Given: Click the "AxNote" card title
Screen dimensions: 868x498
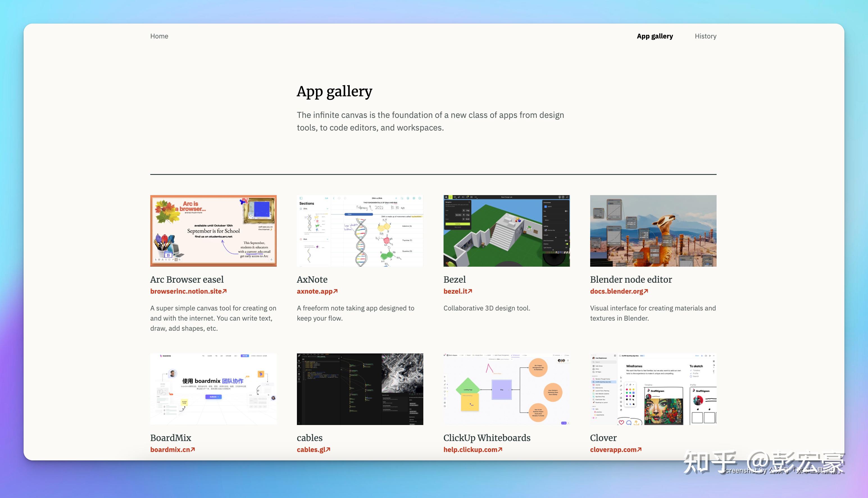Looking at the screenshot, I should click(312, 279).
